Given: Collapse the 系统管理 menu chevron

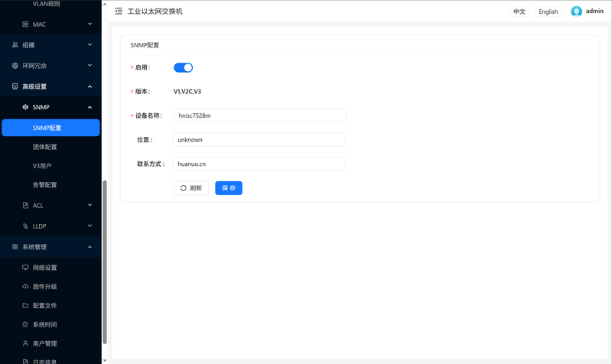Looking at the screenshot, I should [90, 246].
